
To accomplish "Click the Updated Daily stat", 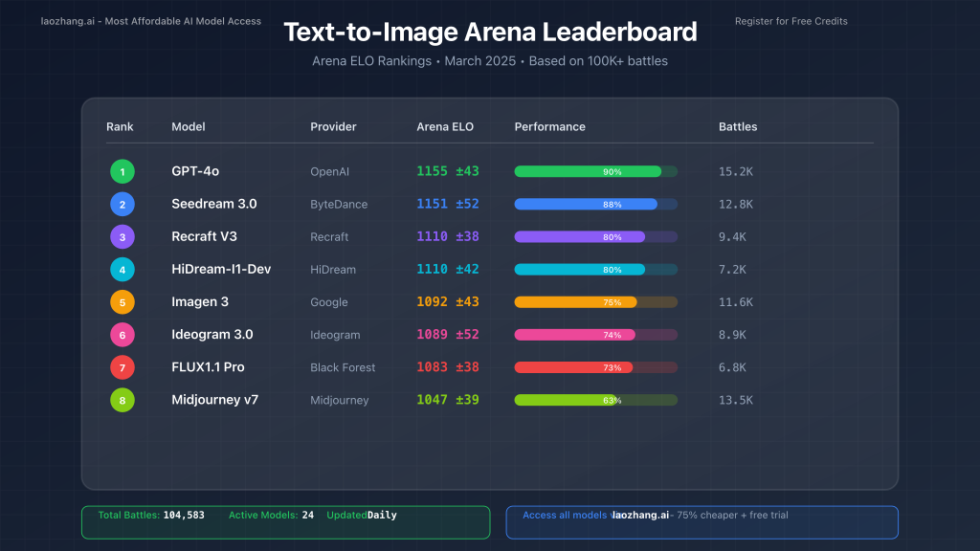I will (x=361, y=515).
